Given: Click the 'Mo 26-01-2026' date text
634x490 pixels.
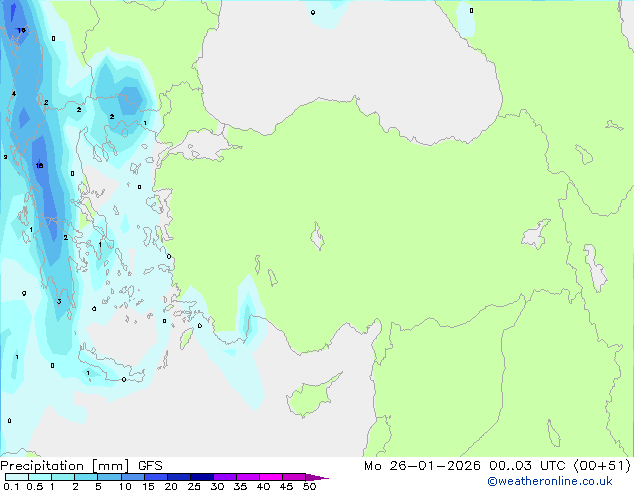Looking at the screenshot, I should [x=422, y=466].
